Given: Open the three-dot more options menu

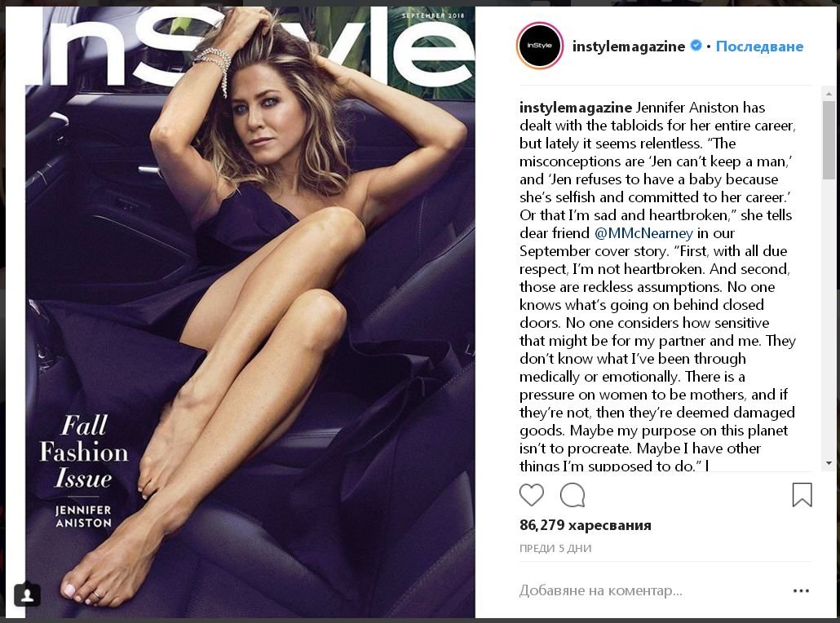Looking at the screenshot, I should click(x=801, y=591).
